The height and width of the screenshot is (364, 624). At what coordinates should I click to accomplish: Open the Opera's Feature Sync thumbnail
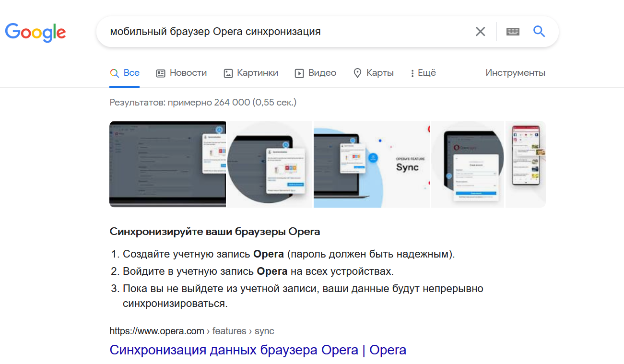point(372,164)
